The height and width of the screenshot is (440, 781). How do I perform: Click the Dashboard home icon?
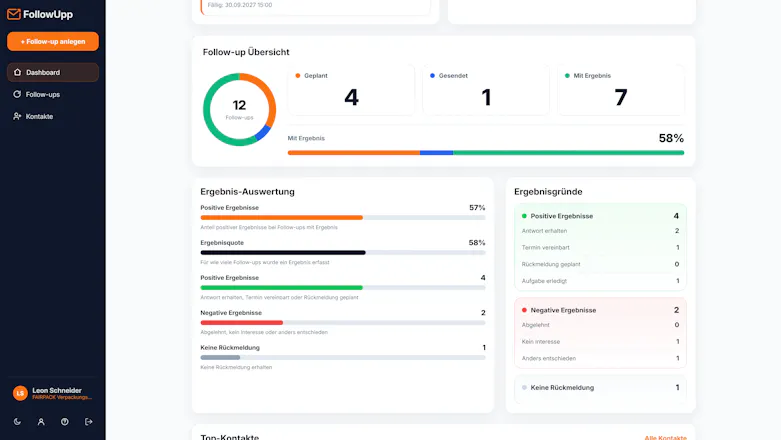(17, 72)
